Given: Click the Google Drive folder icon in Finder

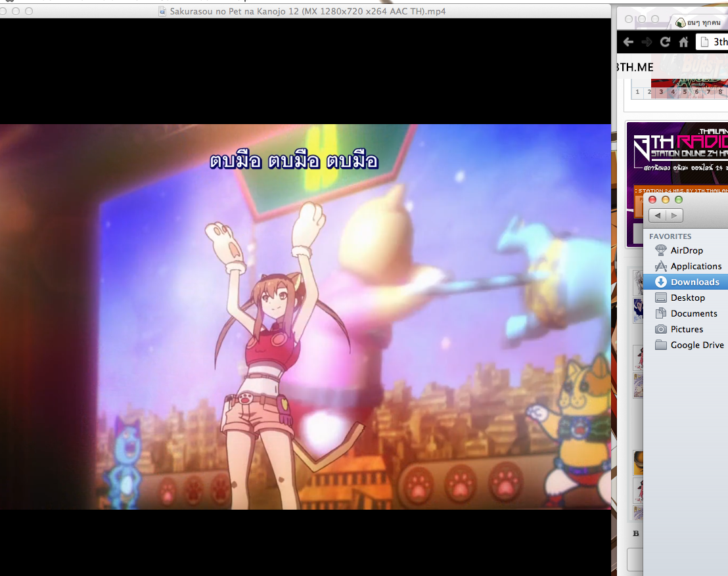Looking at the screenshot, I should [x=661, y=345].
